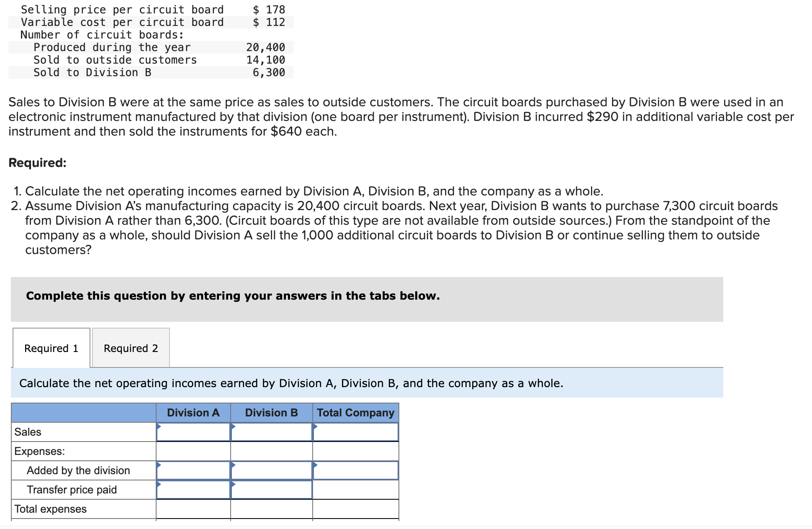
Task: Click Total expenses cell under Division A
Action: pyautogui.click(x=193, y=509)
